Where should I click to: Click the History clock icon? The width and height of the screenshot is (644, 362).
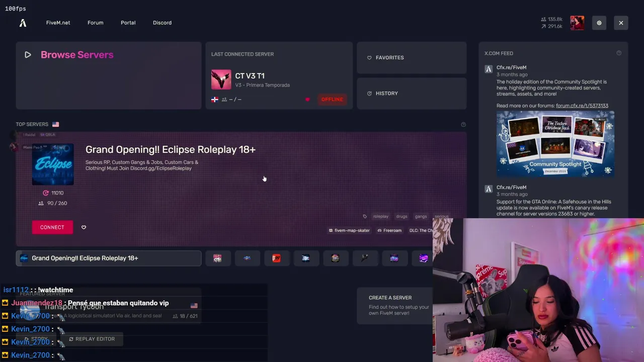tap(369, 94)
